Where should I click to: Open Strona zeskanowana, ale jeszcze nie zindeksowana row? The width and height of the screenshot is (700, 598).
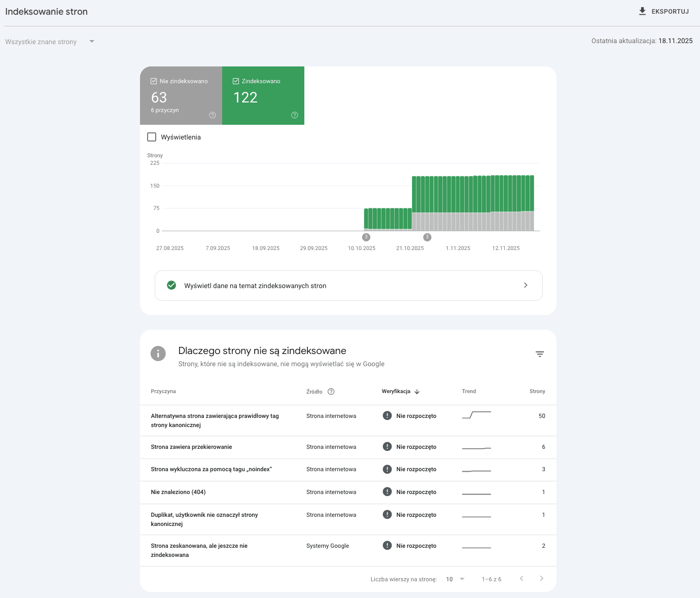[348, 550]
